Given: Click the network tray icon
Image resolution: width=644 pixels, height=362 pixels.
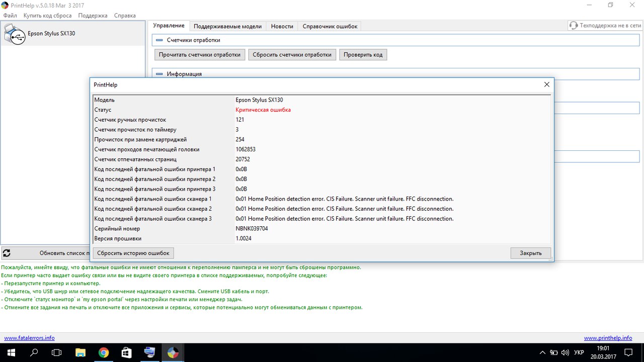Looking at the screenshot, I should tap(554, 352).
